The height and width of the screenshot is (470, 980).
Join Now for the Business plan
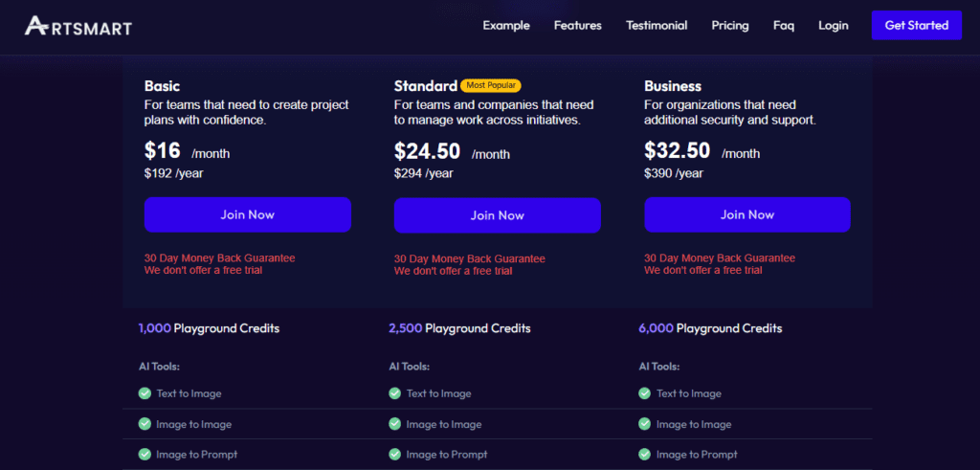coord(746,214)
